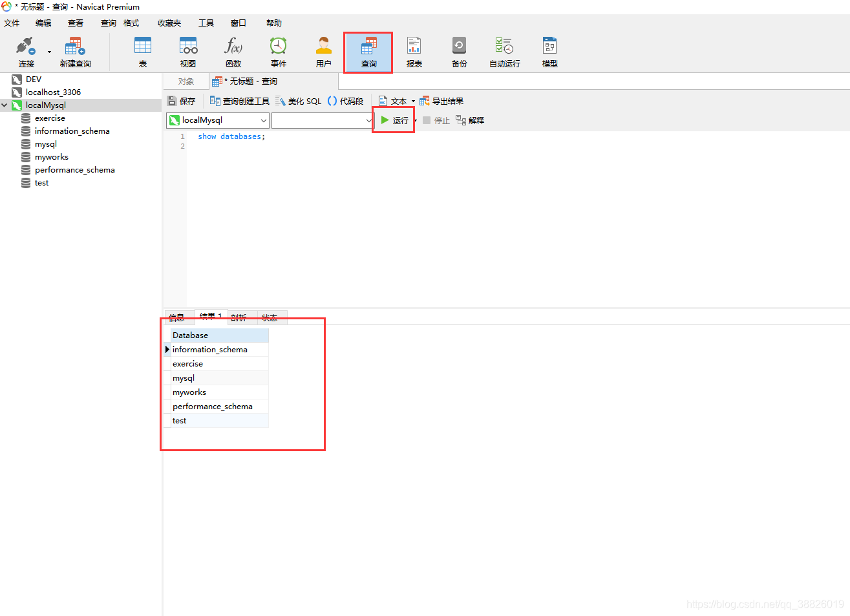Open the 格式 menu

pyautogui.click(x=131, y=23)
